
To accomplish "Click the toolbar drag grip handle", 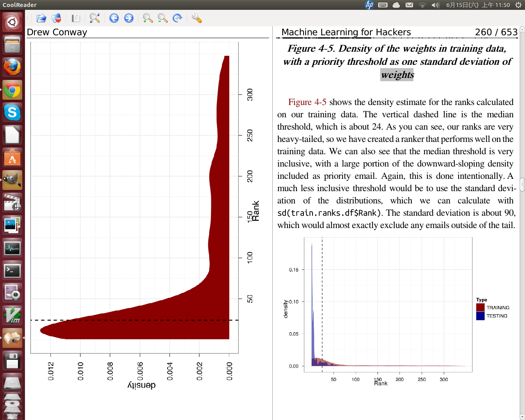I will coord(28,18).
